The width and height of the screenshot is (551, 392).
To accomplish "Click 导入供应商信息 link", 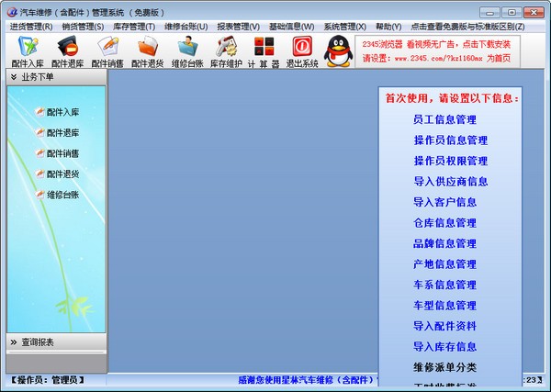I will (x=451, y=182).
